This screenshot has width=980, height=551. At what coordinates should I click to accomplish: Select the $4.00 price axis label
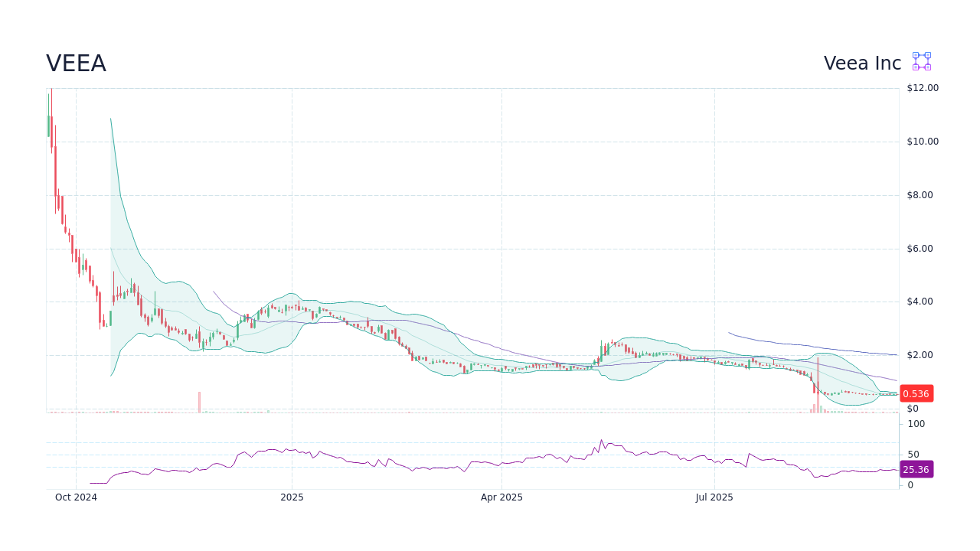tap(920, 302)
